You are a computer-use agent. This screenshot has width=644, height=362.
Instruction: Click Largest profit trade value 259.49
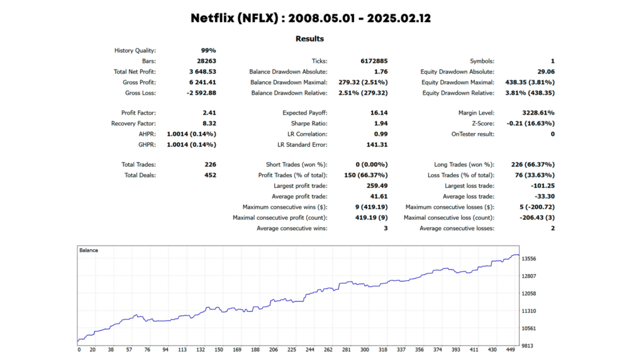click(x=377, y=186)
